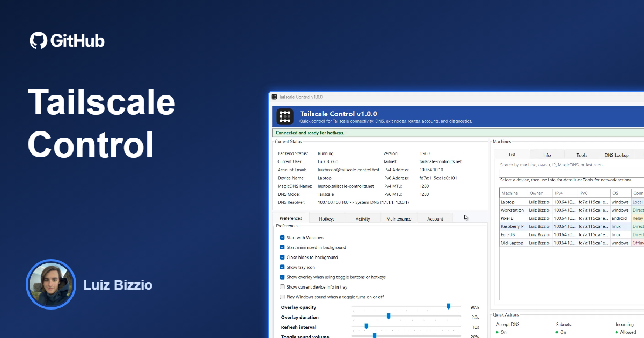Click the Toggle sound volume slider handle
The height and width of the screenshot is (338, 644).
[x=375, y=336]
